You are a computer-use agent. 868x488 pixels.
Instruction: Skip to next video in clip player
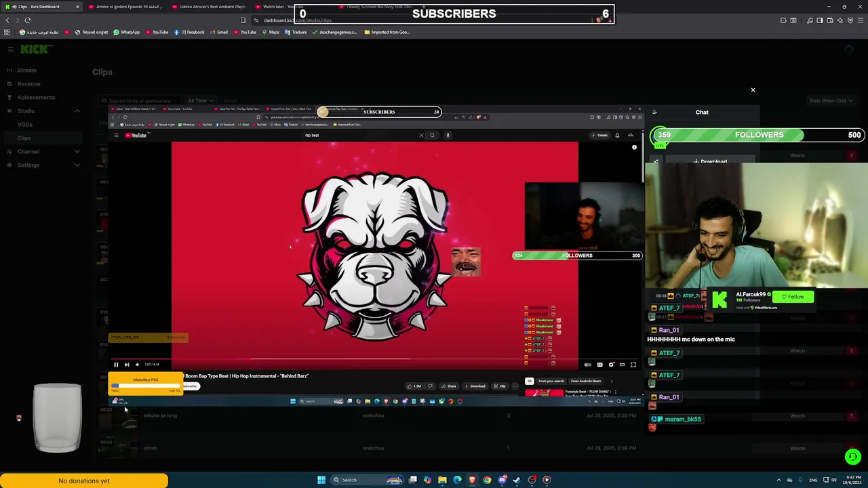(x=127, y=365)
